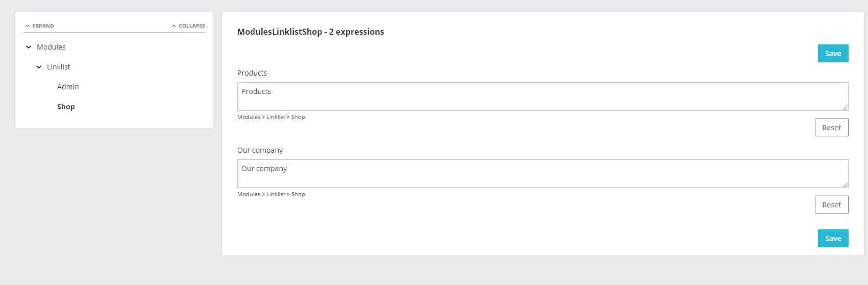The width and height of the screenshot is (868, 285).
Task: Grab the resize handle of Products textarea
Action: point(846,108)
